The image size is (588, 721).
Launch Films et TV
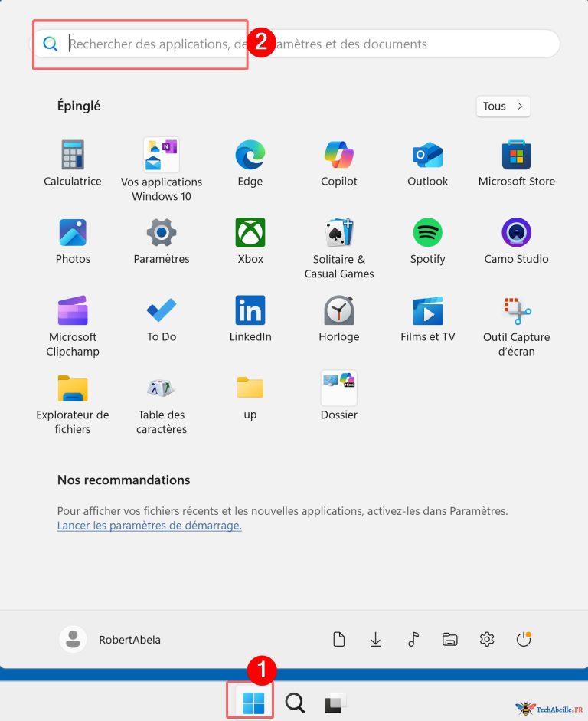(x=428, y=319)
